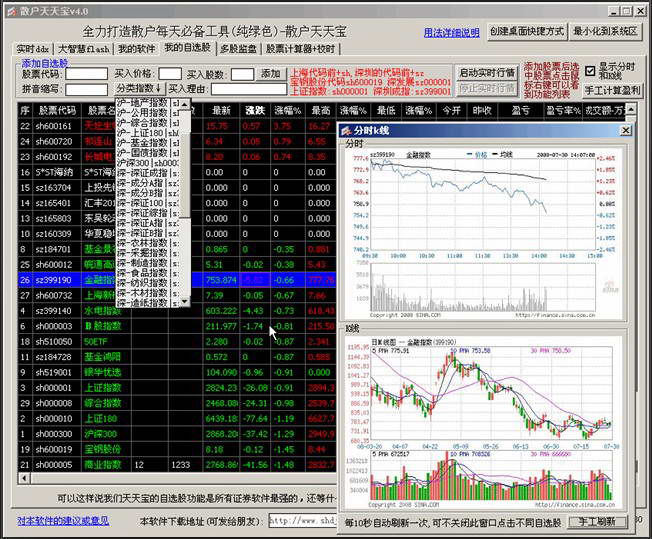Open the 用法详细说明 link
652x539 pixels.
[452, 32]
